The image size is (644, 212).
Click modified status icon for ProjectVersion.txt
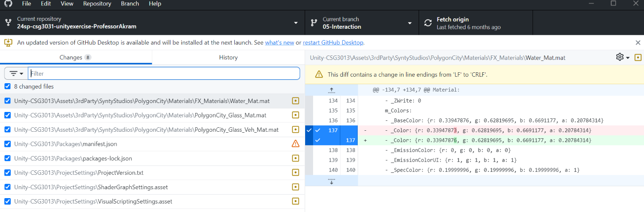click(x=296, y=173)
